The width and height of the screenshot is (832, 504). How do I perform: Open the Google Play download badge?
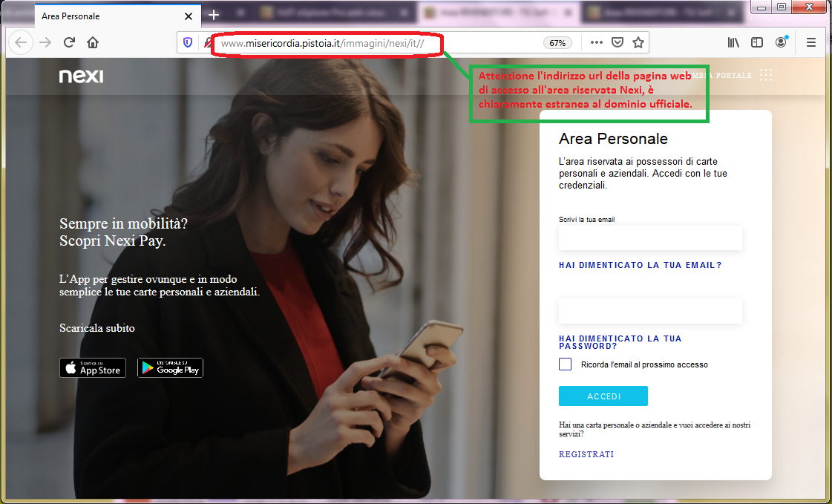(170, 367)
